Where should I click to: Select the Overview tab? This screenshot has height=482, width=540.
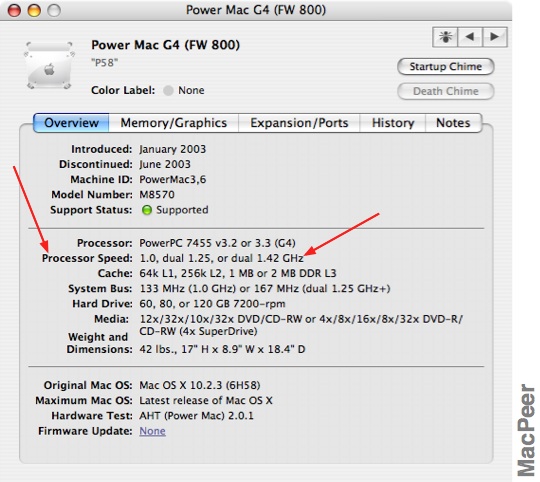[x=71, y=123]
